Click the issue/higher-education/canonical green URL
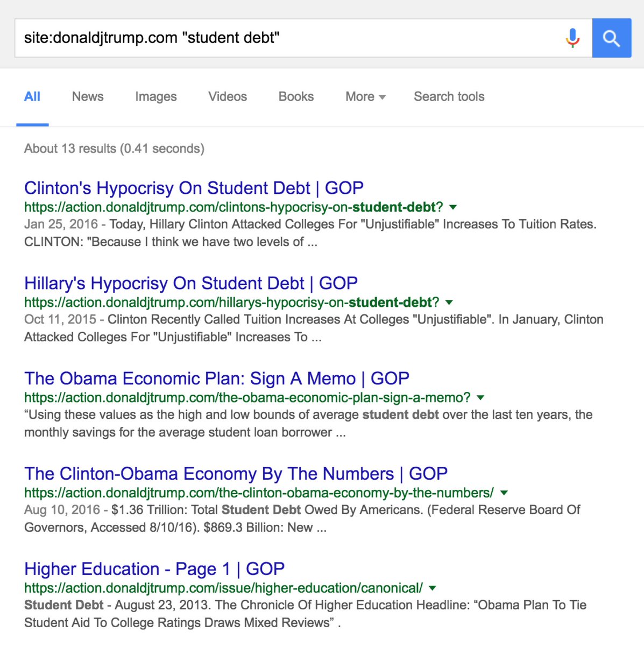The height and width of the screenshot is (646, 644). [x=223, y=588]
